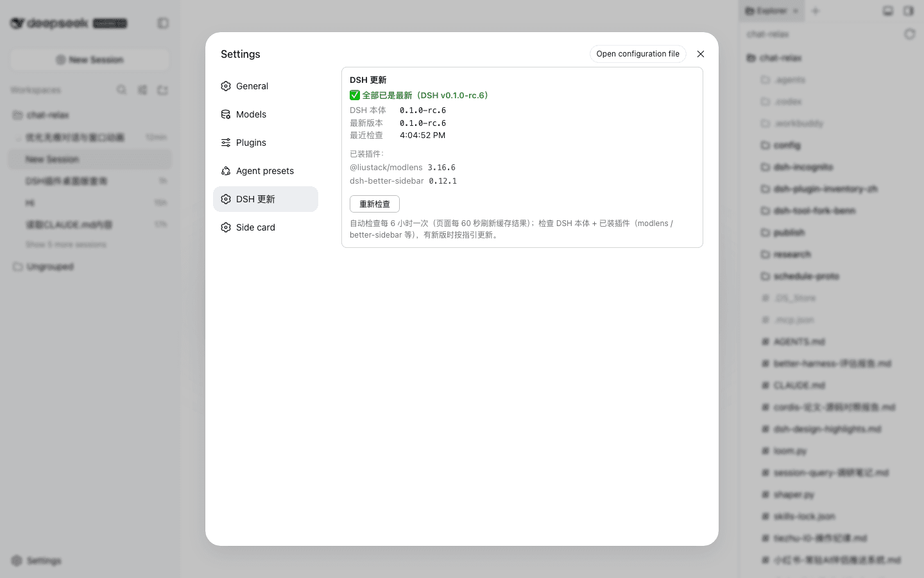Viewport: 924px width, 578px height.
Task: Open AGENTS.md in the Explorer
Action: click(832, 342)
